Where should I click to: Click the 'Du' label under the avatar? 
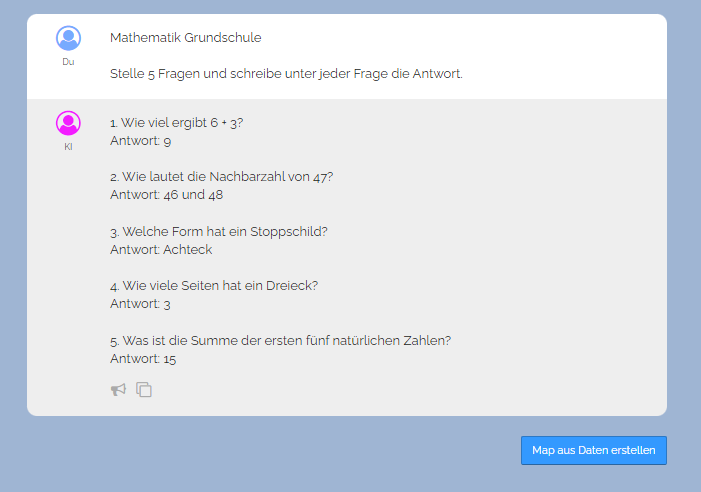68,62
